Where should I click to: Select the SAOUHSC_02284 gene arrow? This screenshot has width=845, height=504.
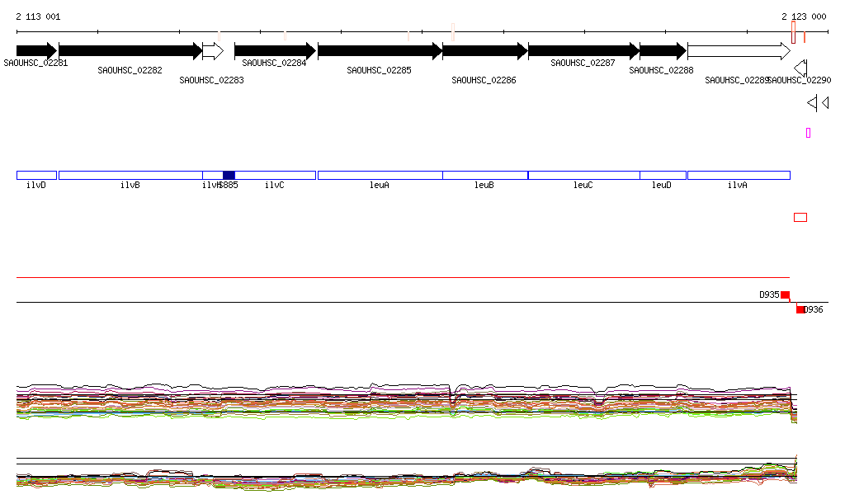(274, 51)
